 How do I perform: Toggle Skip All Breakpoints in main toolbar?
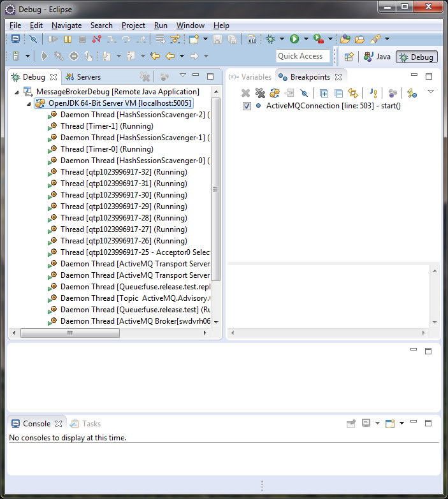point(33,39)
